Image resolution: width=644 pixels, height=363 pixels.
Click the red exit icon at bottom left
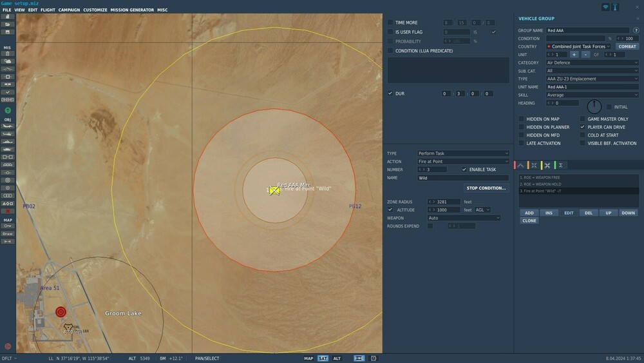tap(8, 346)
